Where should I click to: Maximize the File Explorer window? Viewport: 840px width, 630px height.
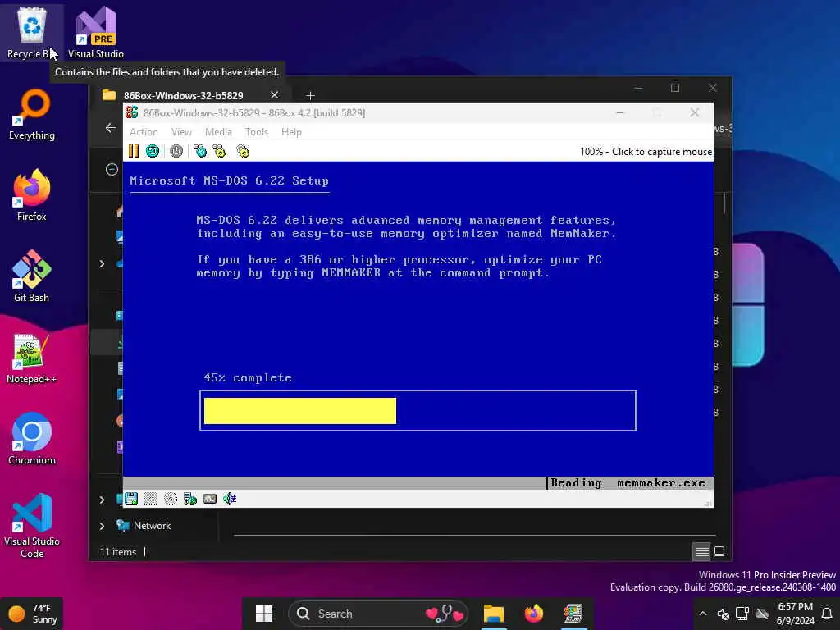[675, 88]
